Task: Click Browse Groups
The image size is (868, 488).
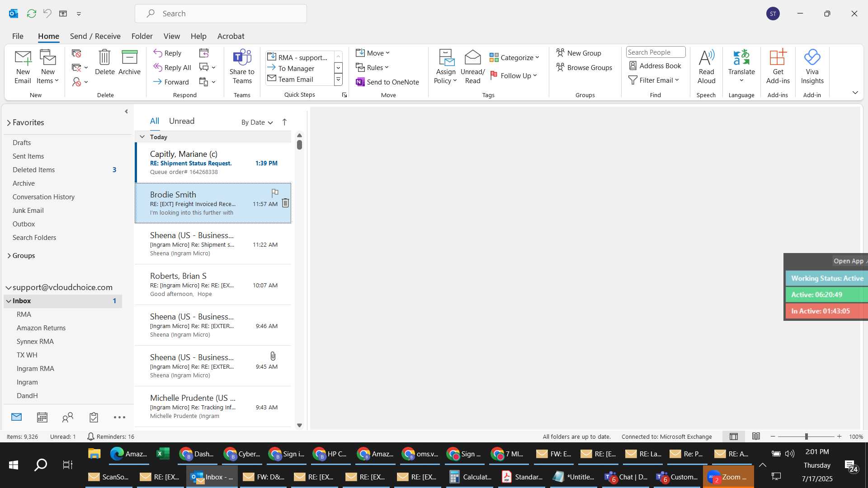Action: [x=584, y=67]
